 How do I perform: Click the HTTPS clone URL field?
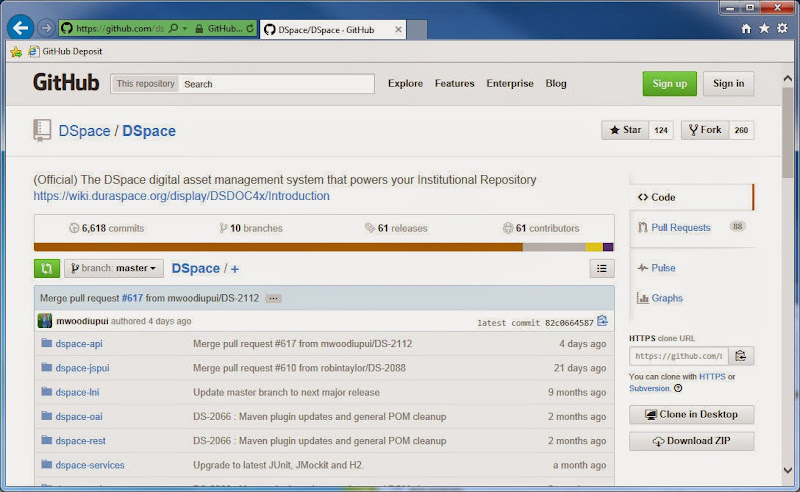coord(679,356)
